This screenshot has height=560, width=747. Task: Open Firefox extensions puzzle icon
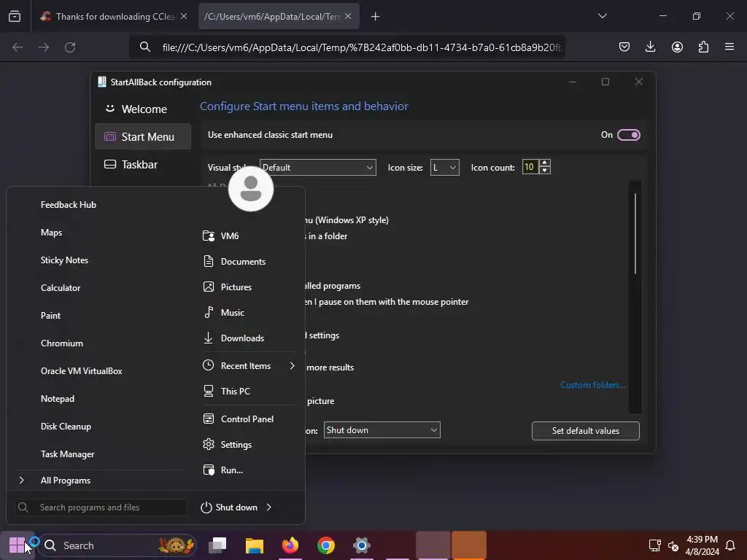click(x=703, y=47)
